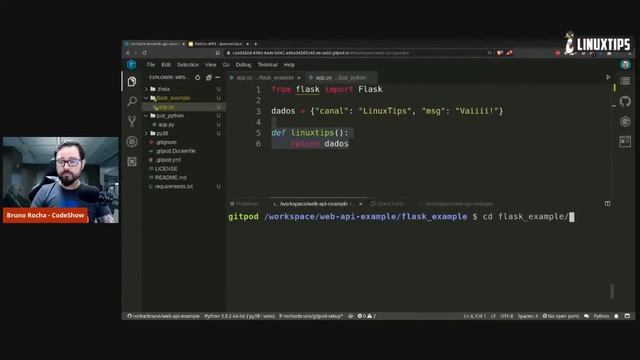The width and height of the screenshot is (640, 360).
Task: Open the Extensions view in the activity bar
Action: click(x=132, y=162)
